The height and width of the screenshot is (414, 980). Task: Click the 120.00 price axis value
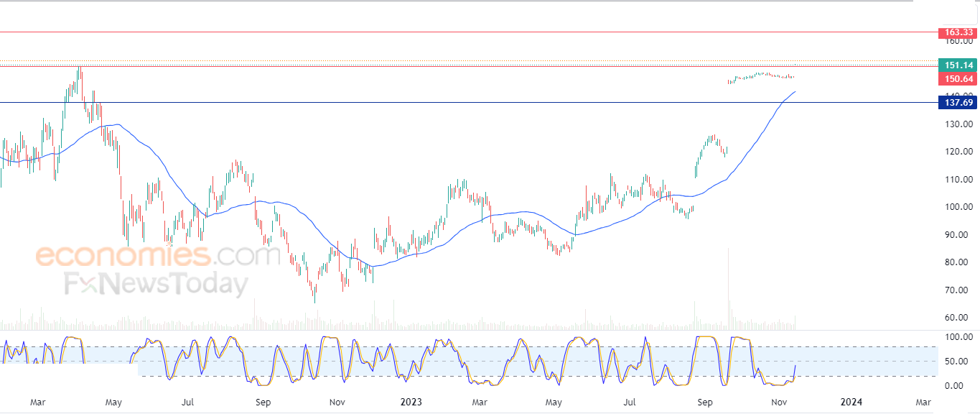[x=959, y=152]
